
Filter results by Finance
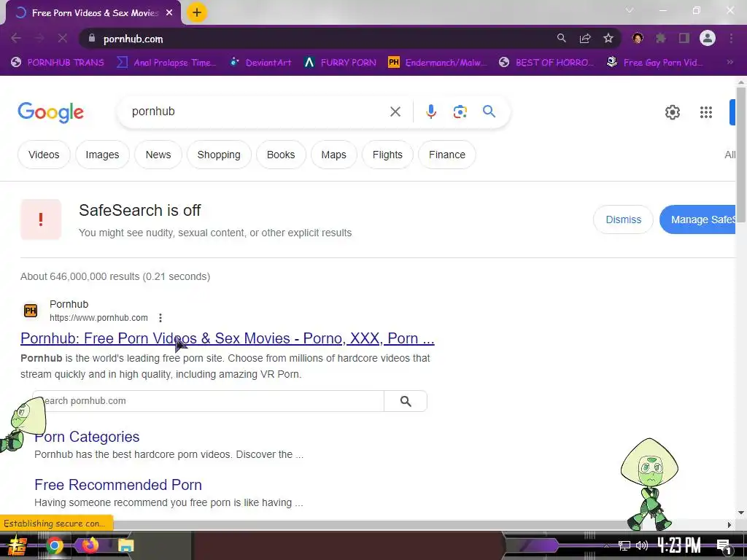pyautogui.click(x=447, y=155)
